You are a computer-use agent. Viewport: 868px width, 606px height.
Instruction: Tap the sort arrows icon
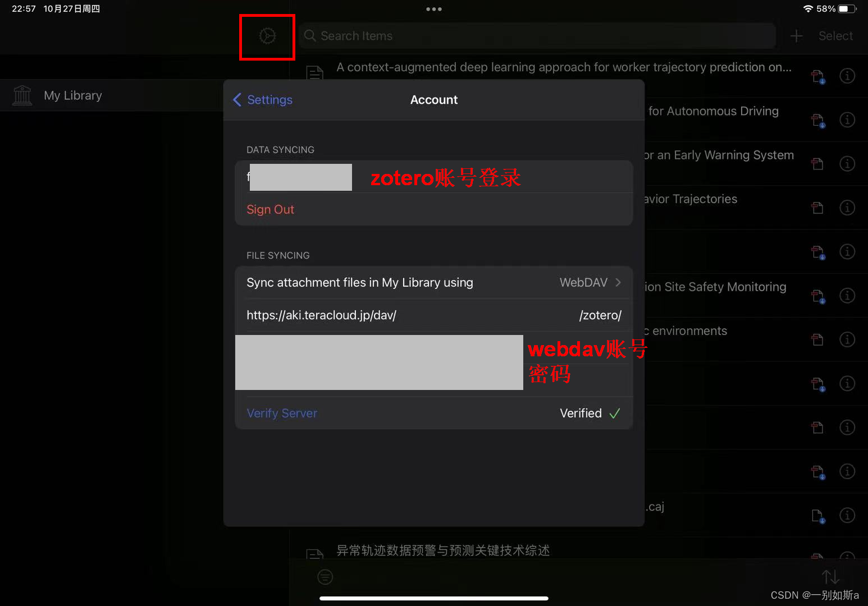click(830, 577)
